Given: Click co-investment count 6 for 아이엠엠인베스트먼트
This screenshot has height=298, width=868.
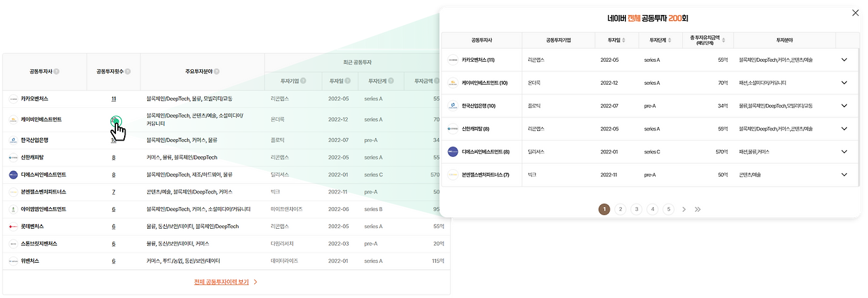Looking at the screenshot, I should 114,209.
